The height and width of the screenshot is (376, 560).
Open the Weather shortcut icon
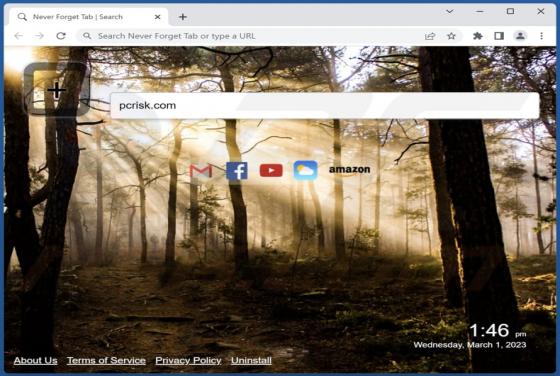305,170
